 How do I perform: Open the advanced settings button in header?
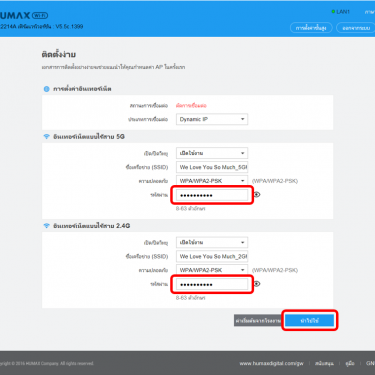pos(311,28)
